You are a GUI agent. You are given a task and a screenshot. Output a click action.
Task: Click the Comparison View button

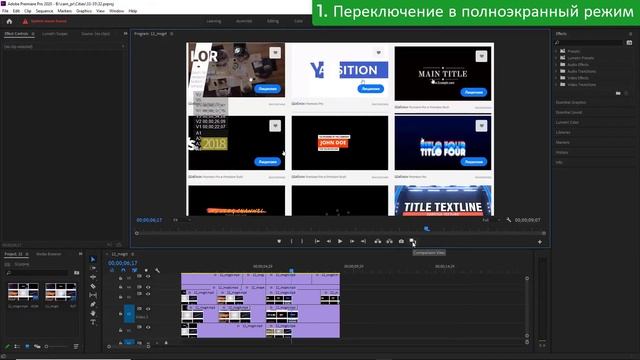412,242
